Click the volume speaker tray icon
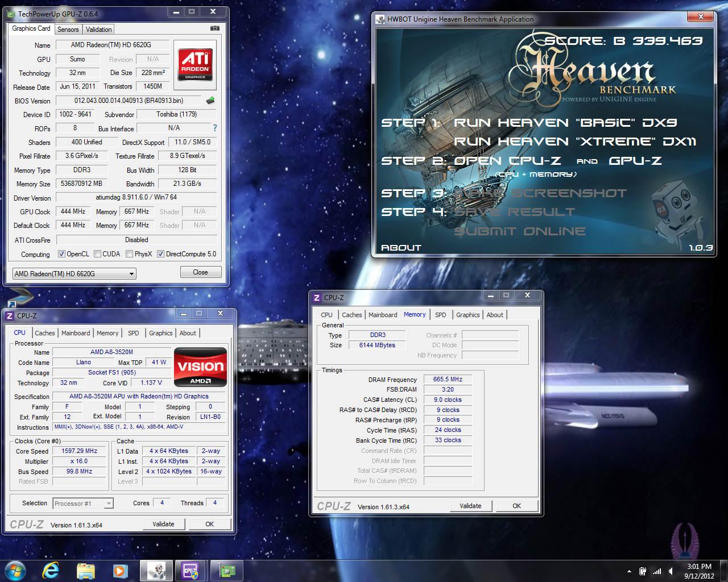Viewport: 728px width, 582px height. [x=672, y=571]
